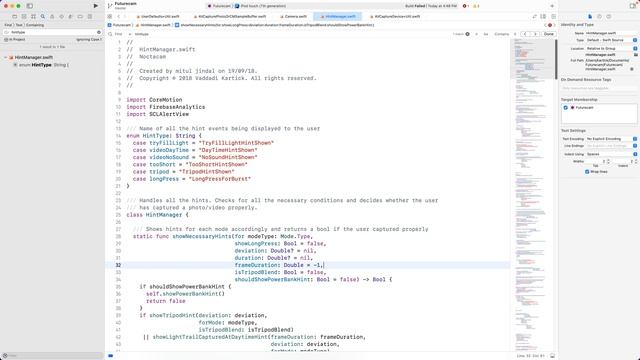Screen dimensions: 640x360
Task: Click the navigator search input field
Action: (52, 32)
